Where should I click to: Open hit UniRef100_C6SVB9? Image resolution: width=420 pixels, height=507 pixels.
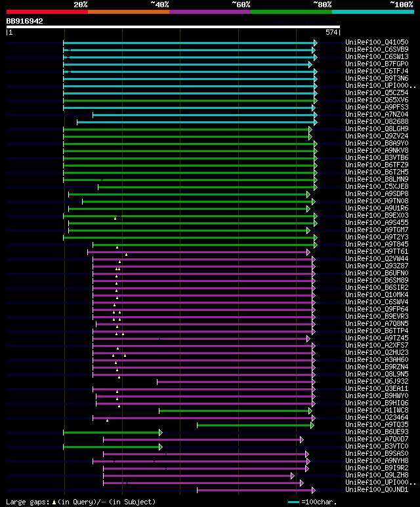coord(377,49)
